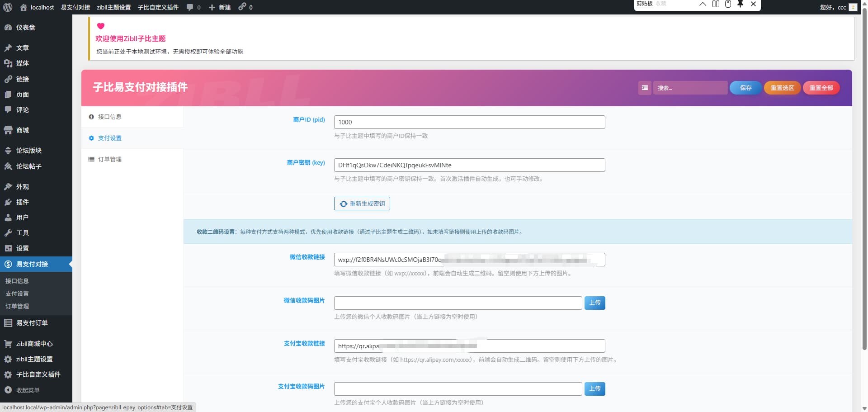Screen dimensions: 868x412
Task: Click the zibll商城中心 cart icon
Action: pyautogui.click(x=8, y=344)
